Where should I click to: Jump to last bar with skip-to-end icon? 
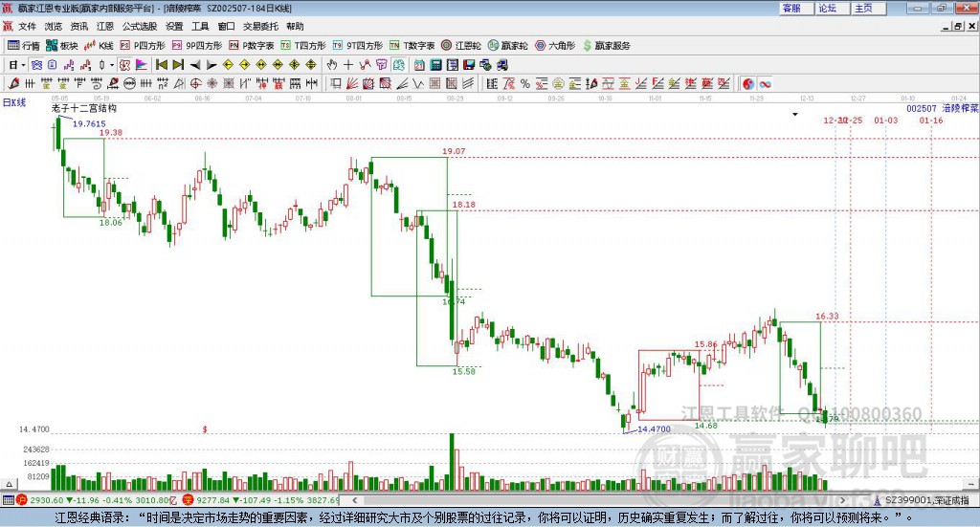tap(178, 65)
